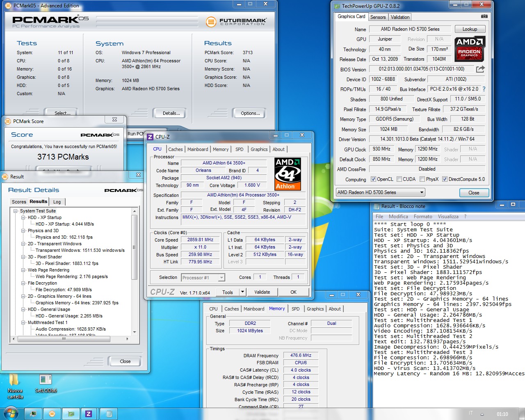Collapse the System Test Suite node

tap(16, 211)
